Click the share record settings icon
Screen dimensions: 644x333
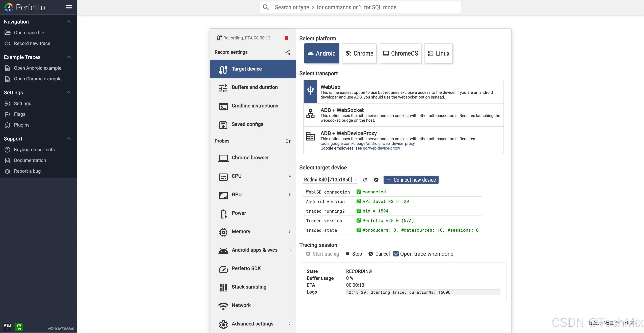coord(288,52)
